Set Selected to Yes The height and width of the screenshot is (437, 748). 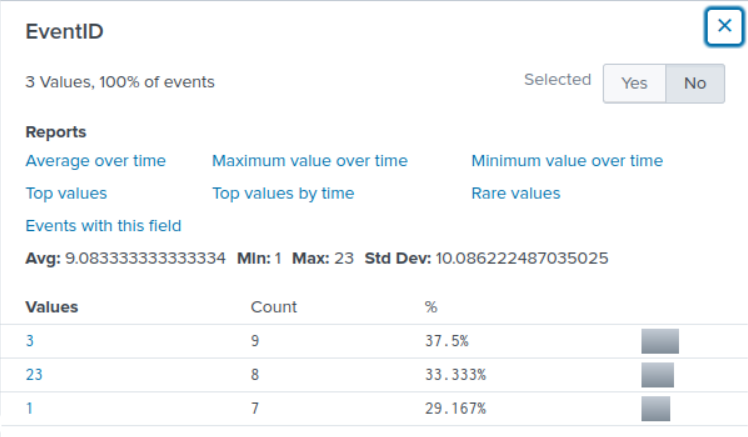[x=634, y=83]
